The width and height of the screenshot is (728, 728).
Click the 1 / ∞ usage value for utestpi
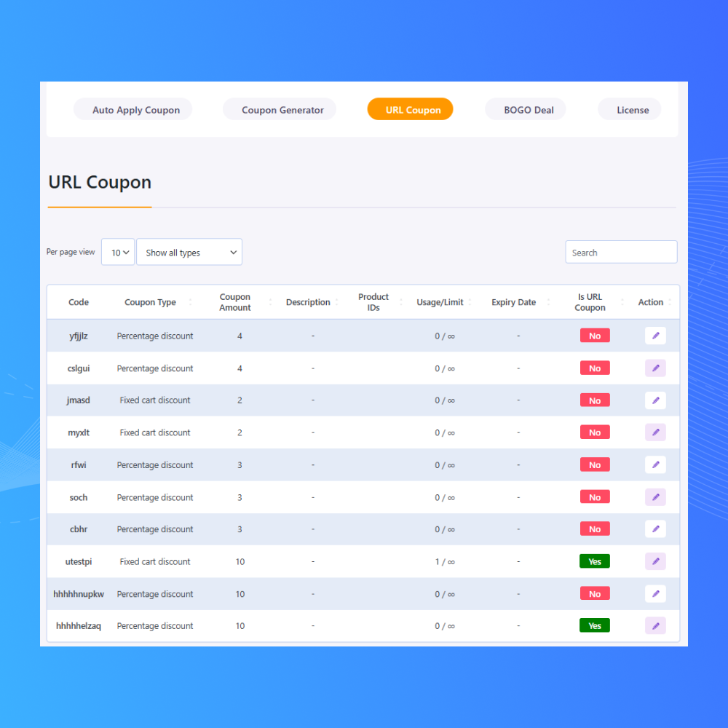pyautogui.click(x=445, y=562)
